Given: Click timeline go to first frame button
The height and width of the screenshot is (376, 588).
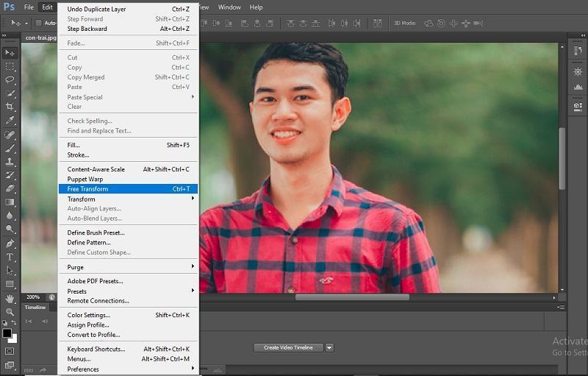Looking at the screenshot, I should coord(29,322).
